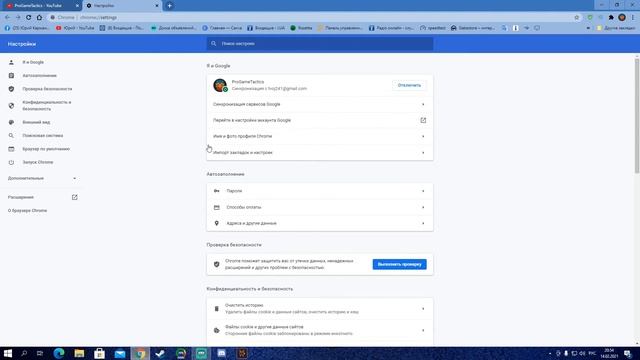The image size is (640, 360).
Task: Open 'Файлы cookie и другие данные сайтов' row
Action: click(x=320, y=330)
